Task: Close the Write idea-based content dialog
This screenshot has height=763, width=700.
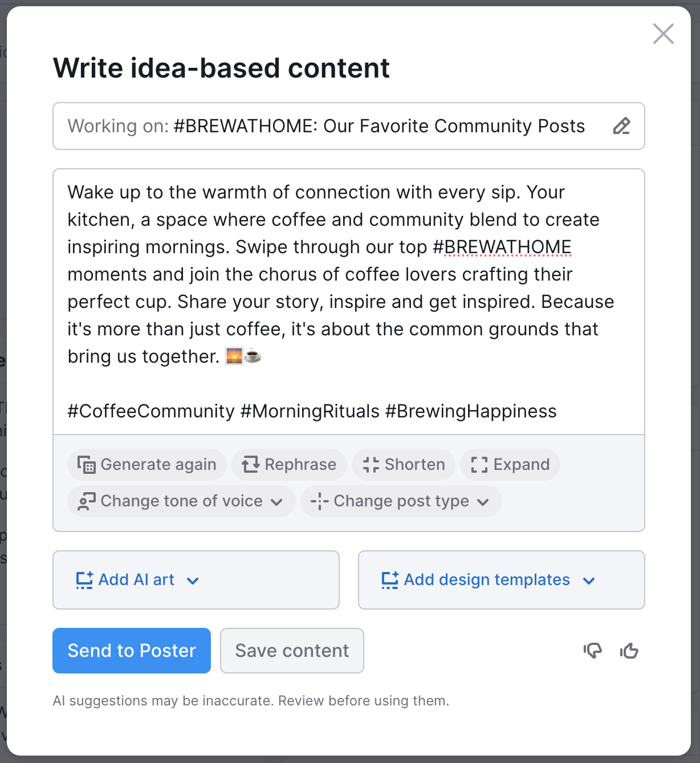Action: (x=664, y=34)
